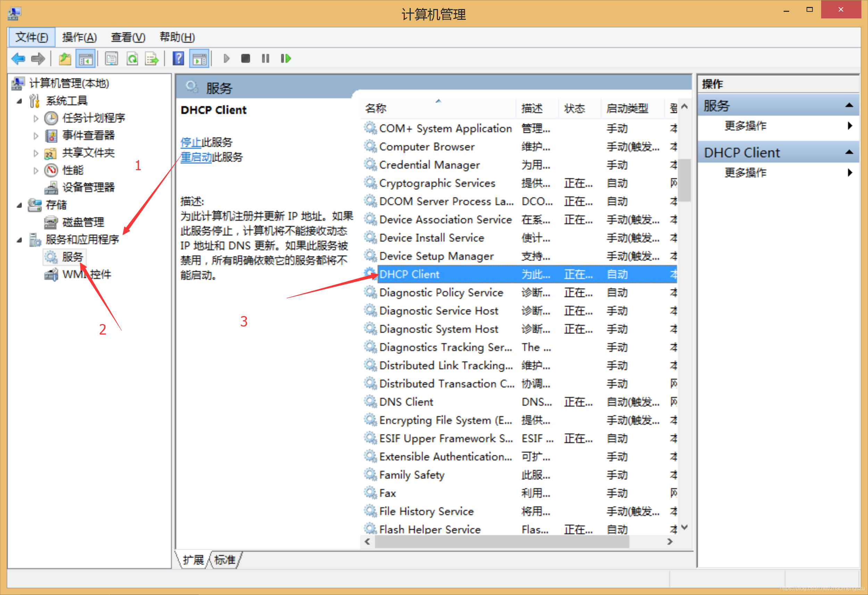Click the horizontal scrollbar under the services list
The image size is (868, 595).
[x=502, y=541]
